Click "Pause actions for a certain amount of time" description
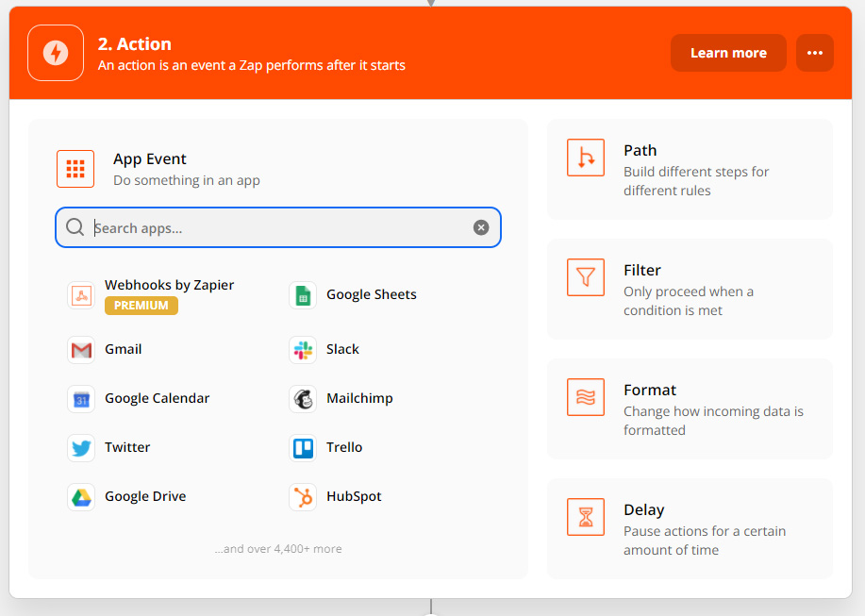 point(705,541)
